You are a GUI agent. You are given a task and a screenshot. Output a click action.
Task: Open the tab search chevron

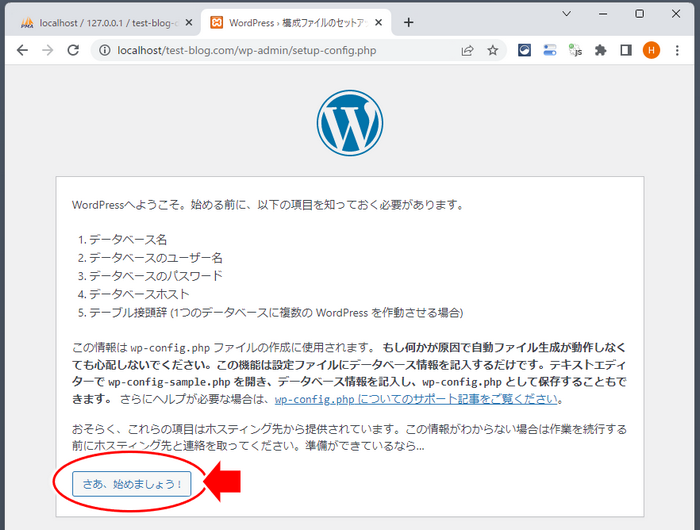pos(567,14)
